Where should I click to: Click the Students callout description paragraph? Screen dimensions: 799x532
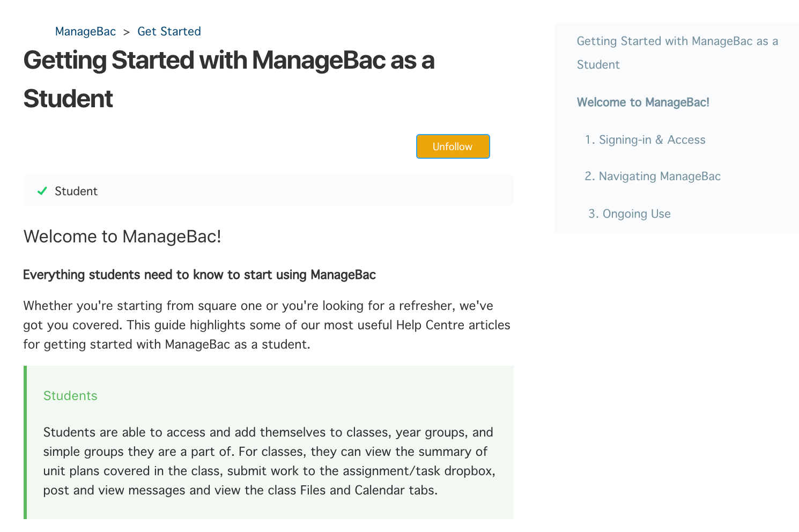(x=269, y=461)
